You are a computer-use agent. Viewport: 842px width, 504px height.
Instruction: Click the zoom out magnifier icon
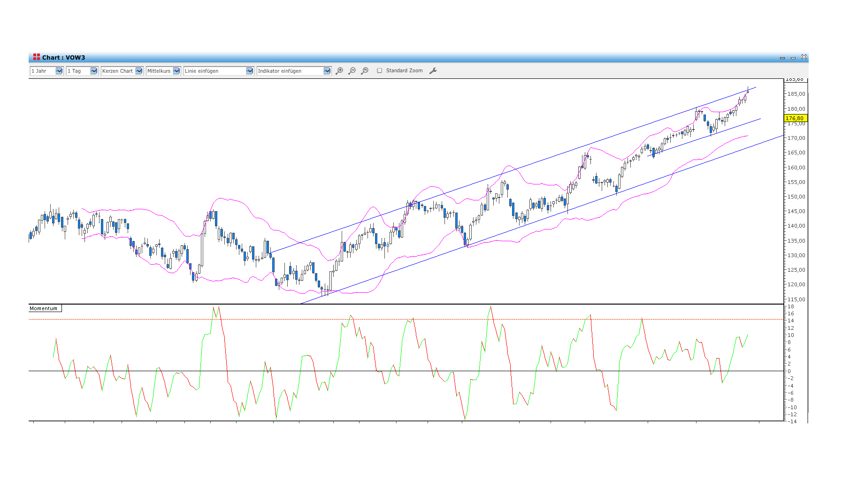[x=352, y=71]
